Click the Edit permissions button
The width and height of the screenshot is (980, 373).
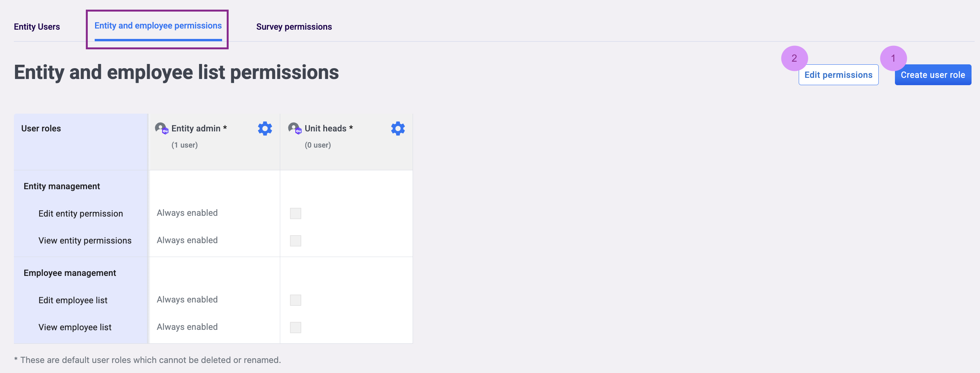[x=838, y=75]
